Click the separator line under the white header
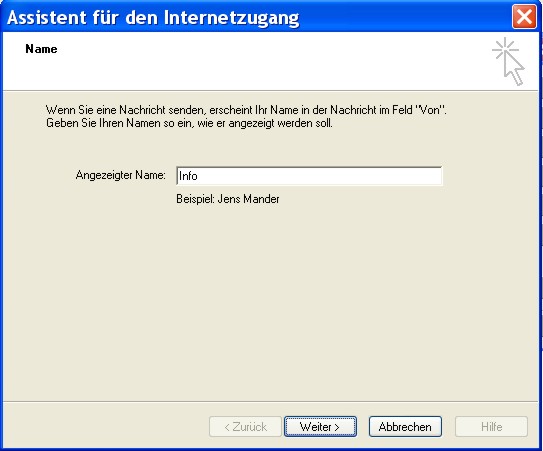Image resolution: width=543 pixels, height=451 pixels. coord(271,91)
